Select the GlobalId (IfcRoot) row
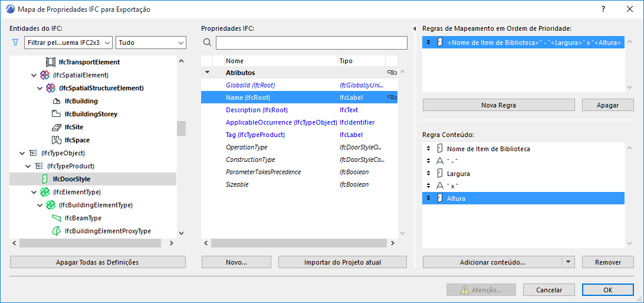 point(299,85)
